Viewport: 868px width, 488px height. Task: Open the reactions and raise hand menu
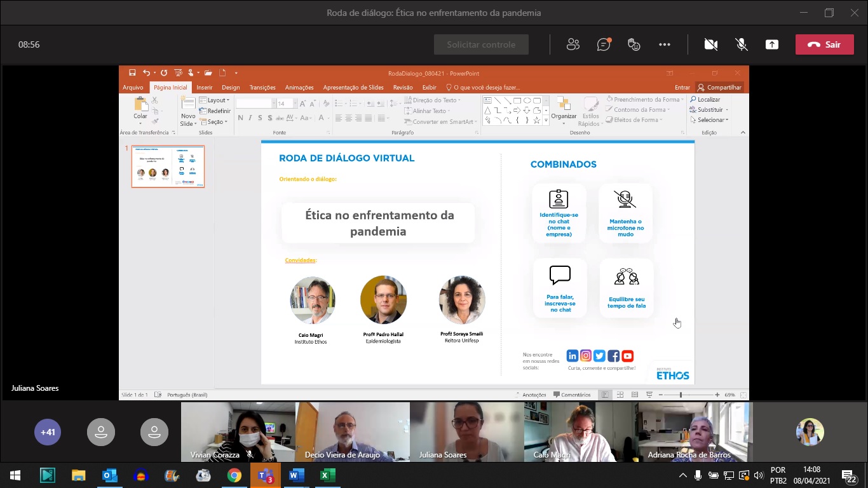coord(634,44)
